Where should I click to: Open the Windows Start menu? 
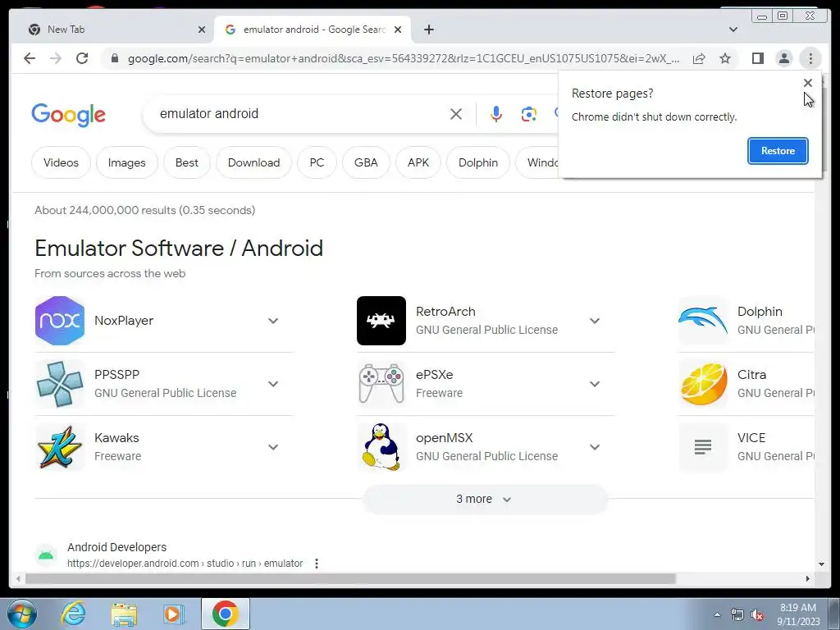point(21,614)
